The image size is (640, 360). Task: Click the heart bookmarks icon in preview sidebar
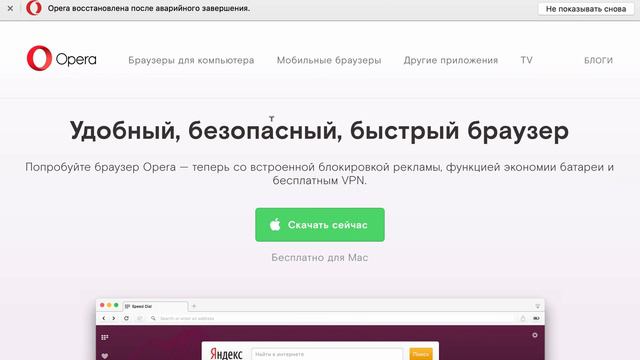[104, 356]
